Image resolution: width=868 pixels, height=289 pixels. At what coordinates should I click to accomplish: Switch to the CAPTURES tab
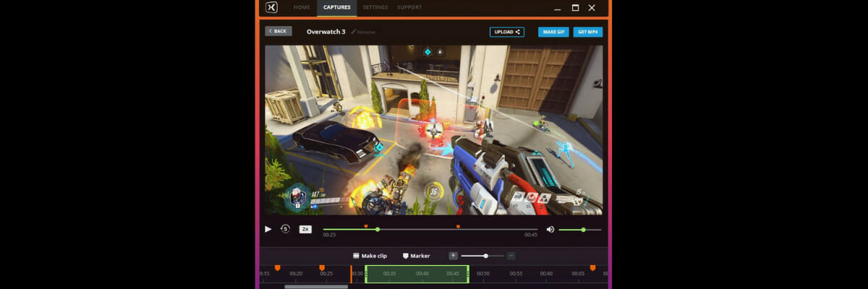click(x=337, y=7)
